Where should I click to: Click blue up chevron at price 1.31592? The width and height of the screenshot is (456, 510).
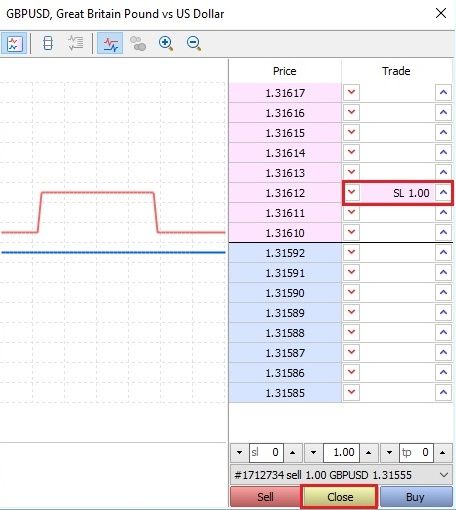(443, 252)
